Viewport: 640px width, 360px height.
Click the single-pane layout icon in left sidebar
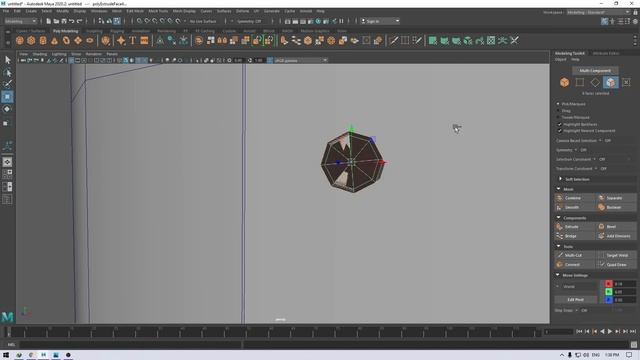(7, 162)
